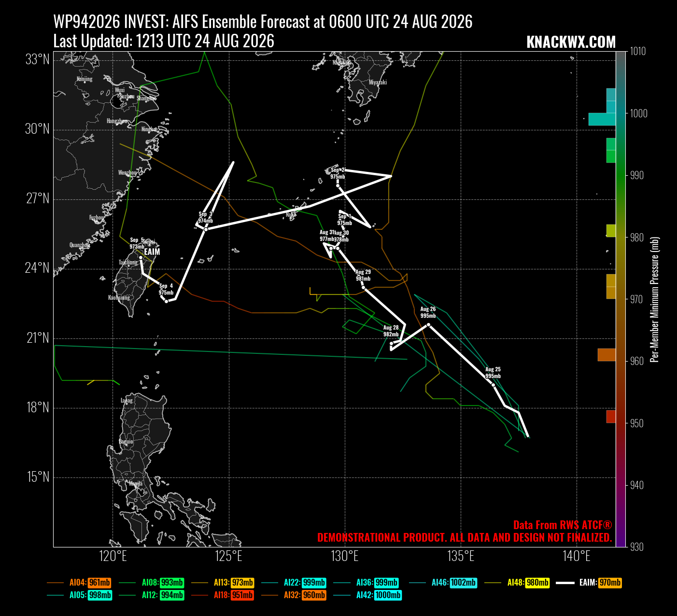Select the Aug 25 995mb forecast point
The height and width of the screenshot is (616, 677).
pyautogui.click(x=493, y=385)
